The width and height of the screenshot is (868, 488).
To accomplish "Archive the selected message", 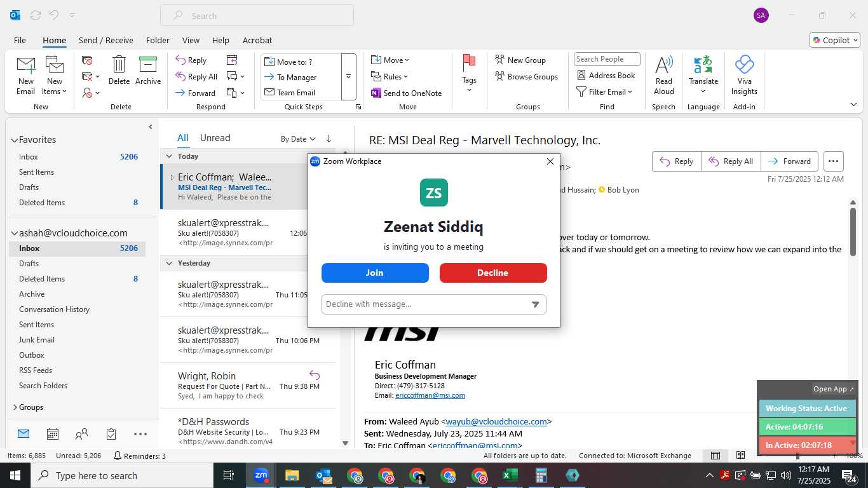I will (148, 70).
